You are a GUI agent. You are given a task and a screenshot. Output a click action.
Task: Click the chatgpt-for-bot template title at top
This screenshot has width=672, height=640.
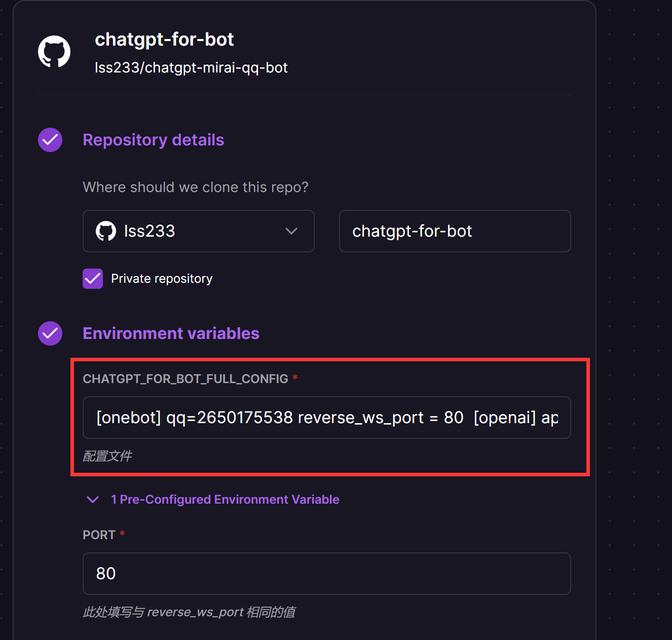164,40
